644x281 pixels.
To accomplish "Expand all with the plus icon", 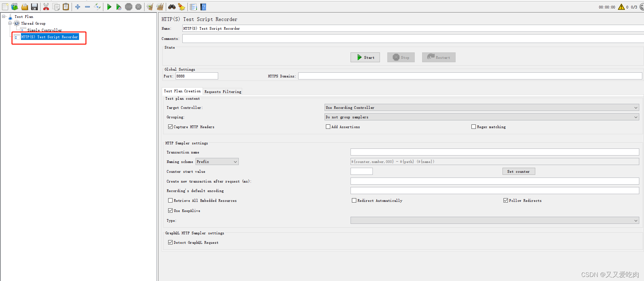I will [78, 7].
